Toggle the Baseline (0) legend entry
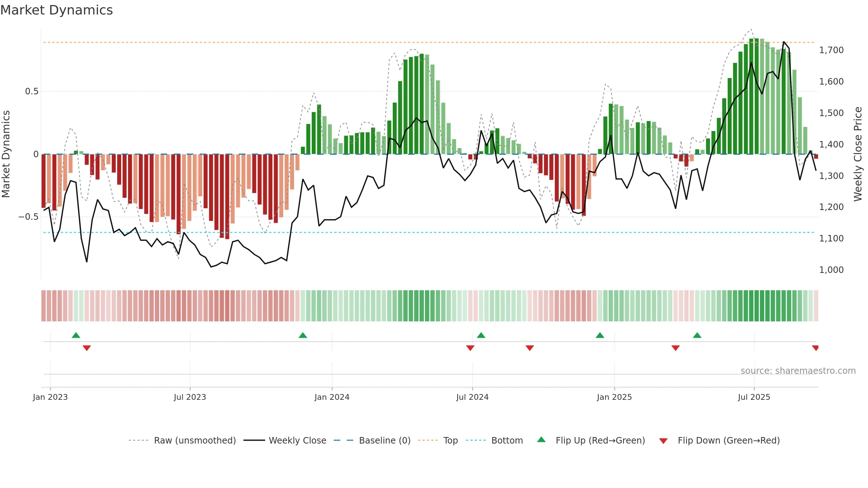Viewport: 868px width, 488px height. coord(372,440)
